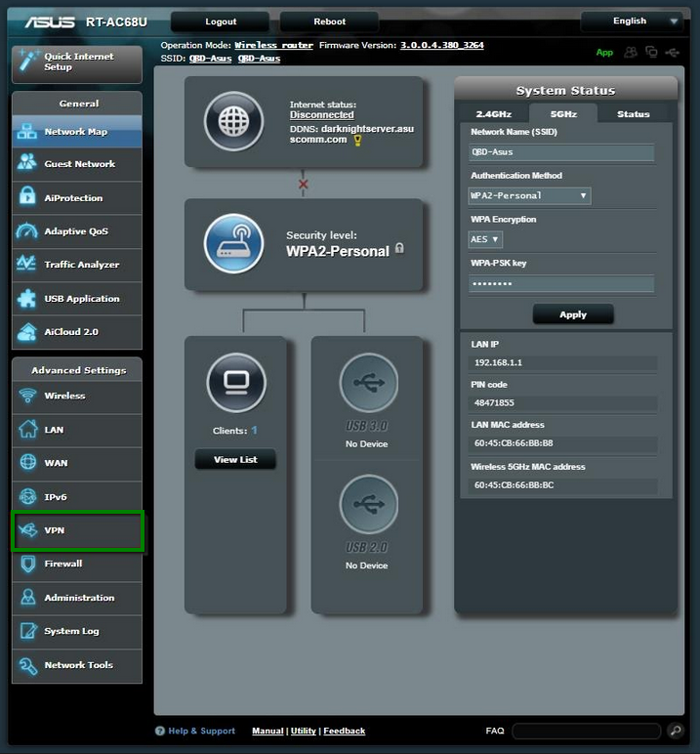Click the WAN globe icon in the sidebar
The image size is (700, 754).
tap(28, 462)
